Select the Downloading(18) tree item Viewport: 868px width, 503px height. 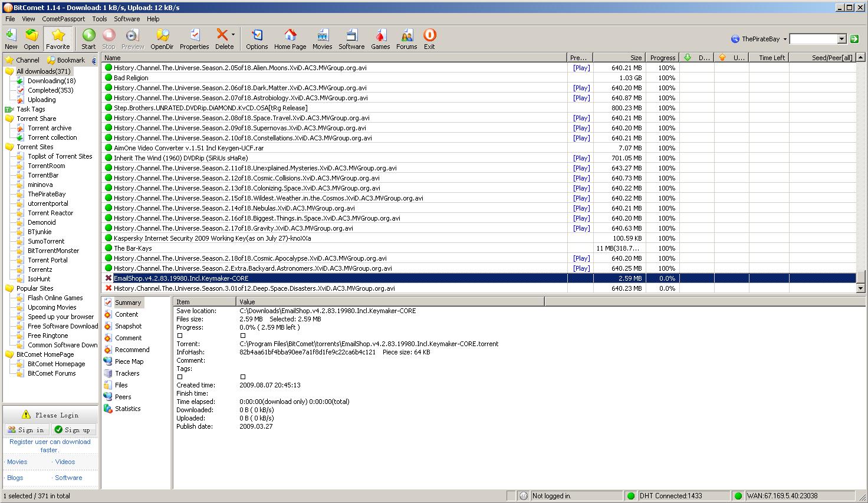51,81
